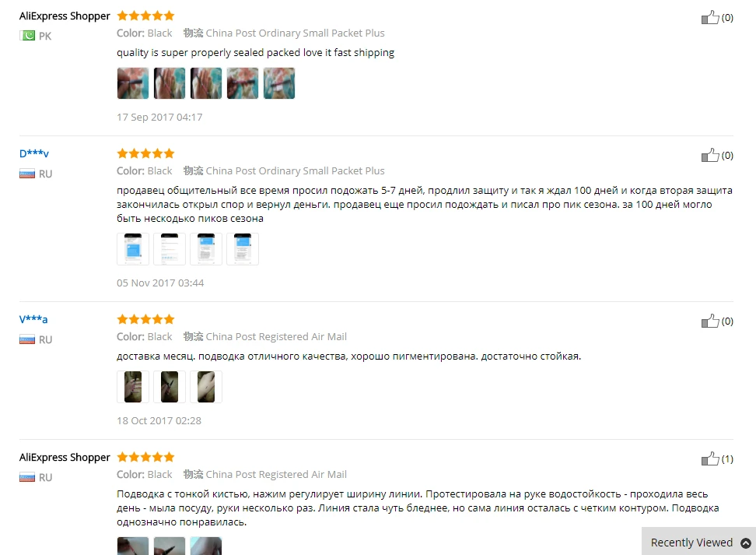Give thumbs-up to V***a's review
756x555 pixels.
click(709, 321)
